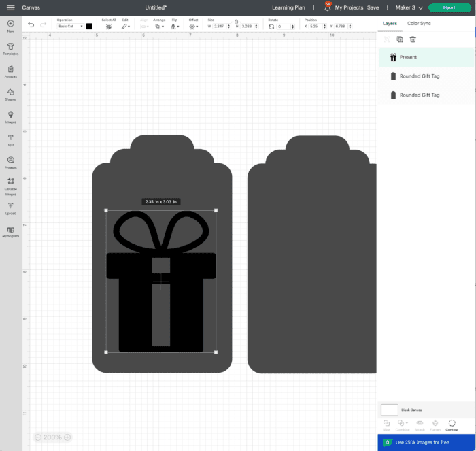Expand the Maker 3 machine selector
Screen dimensions: 476x451
409,7
